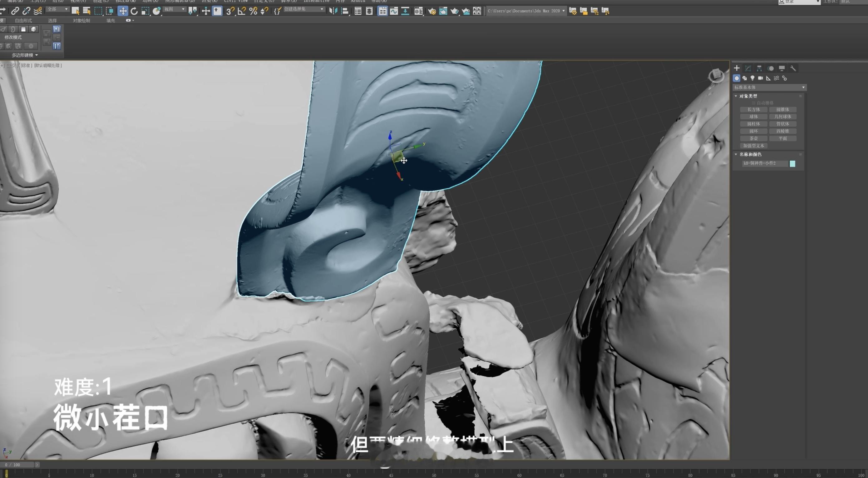Viewport: 868px width, 478px height.
Task: Switch to the Create panel plus tab
Action: pyautogui.click(x=737, y=68)
